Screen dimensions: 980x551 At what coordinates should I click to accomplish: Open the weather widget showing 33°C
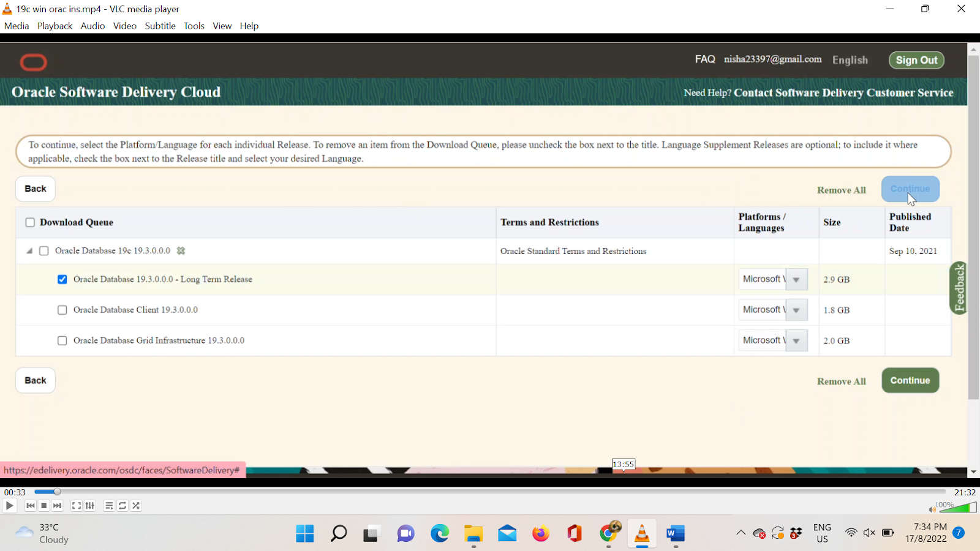coord(42,533)
